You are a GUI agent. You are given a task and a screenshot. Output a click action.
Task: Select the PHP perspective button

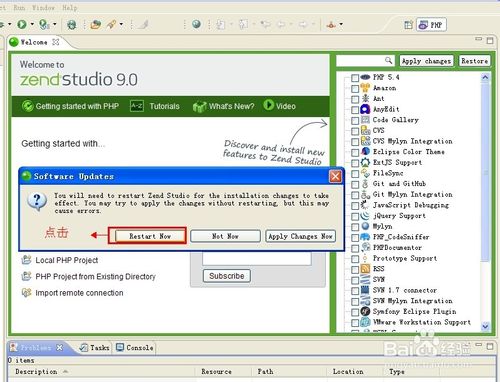pyautogui.click(x=431, y=25)
